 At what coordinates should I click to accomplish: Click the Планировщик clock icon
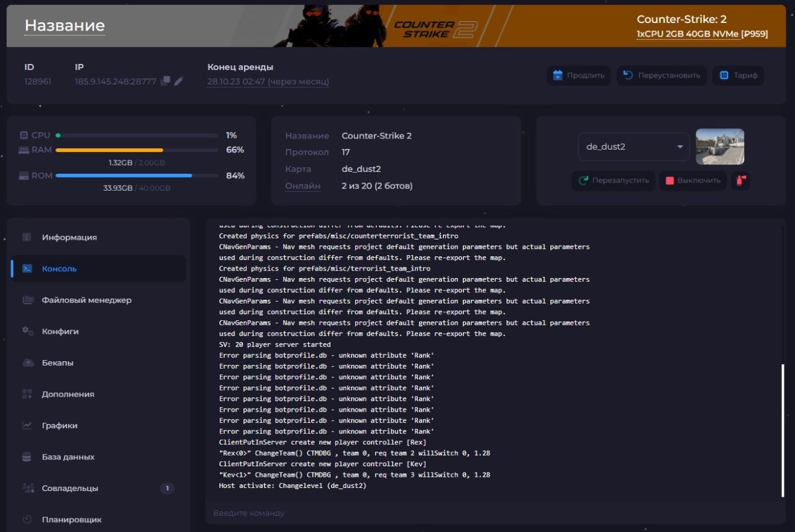click(27, 520)
